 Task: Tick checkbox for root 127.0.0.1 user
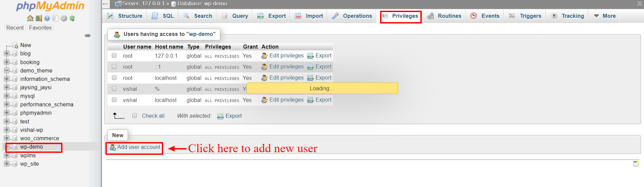(114, 56)
